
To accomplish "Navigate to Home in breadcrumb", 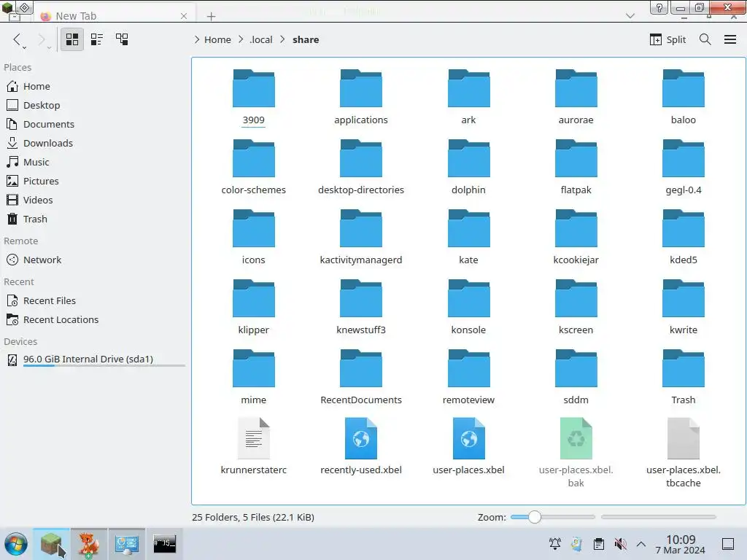I will click(x=217, y=39).
